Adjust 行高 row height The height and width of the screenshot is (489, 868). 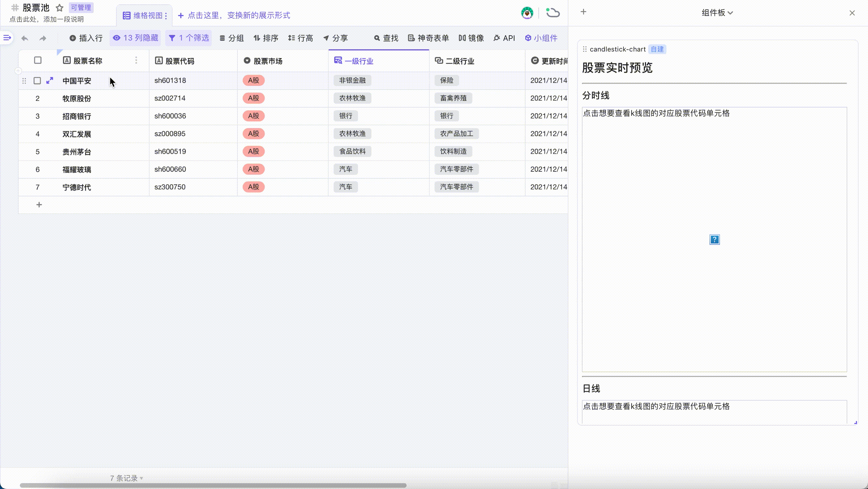(x=301, y=38)
